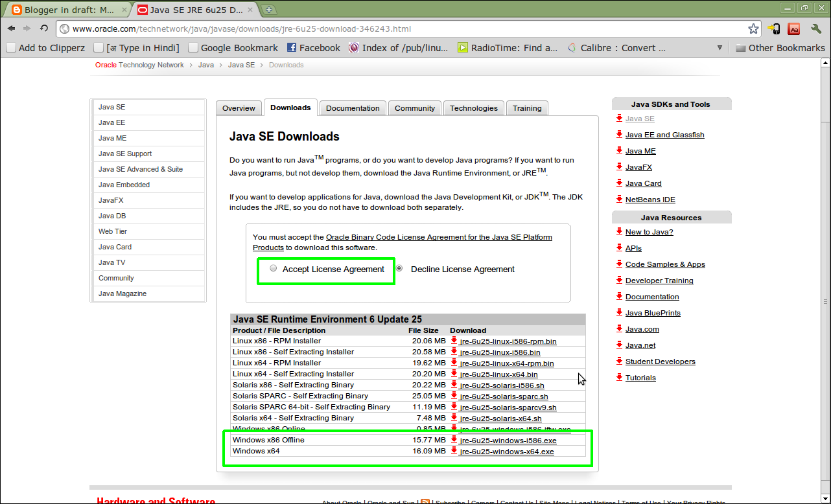Screen dimensions: 831x504
Task: Open Web Tier sidebar item
Action: pyautogui.click(x=113, y=231)
